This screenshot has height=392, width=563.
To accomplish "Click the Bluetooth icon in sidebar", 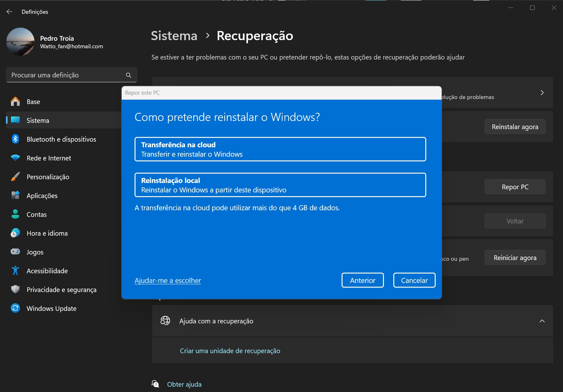I will 15,139.
